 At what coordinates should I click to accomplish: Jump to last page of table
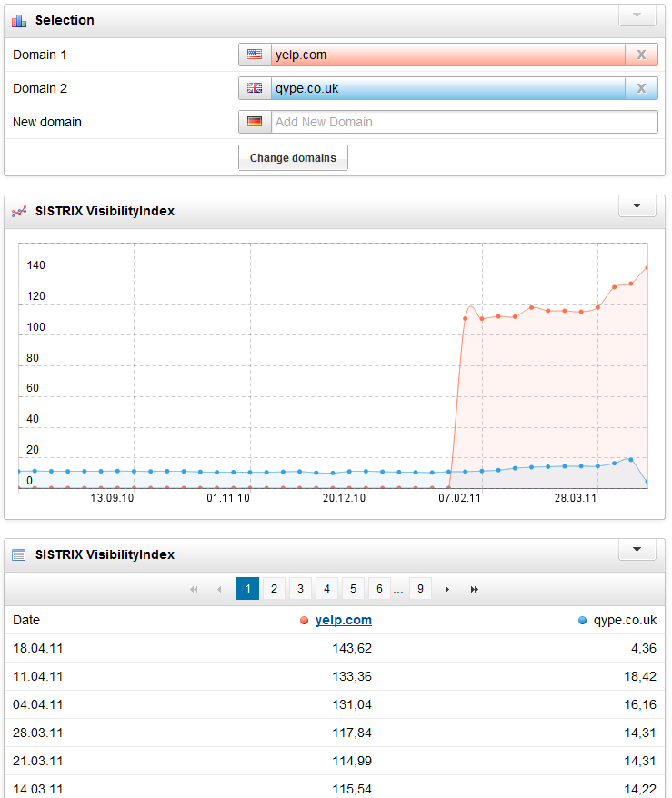coord(474,589)
